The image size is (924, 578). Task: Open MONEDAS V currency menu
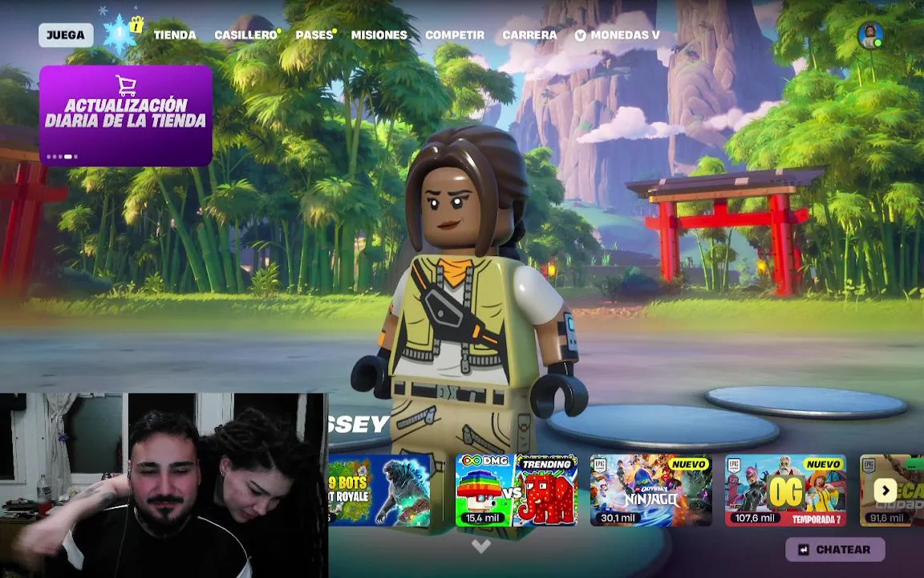point(618,35)
